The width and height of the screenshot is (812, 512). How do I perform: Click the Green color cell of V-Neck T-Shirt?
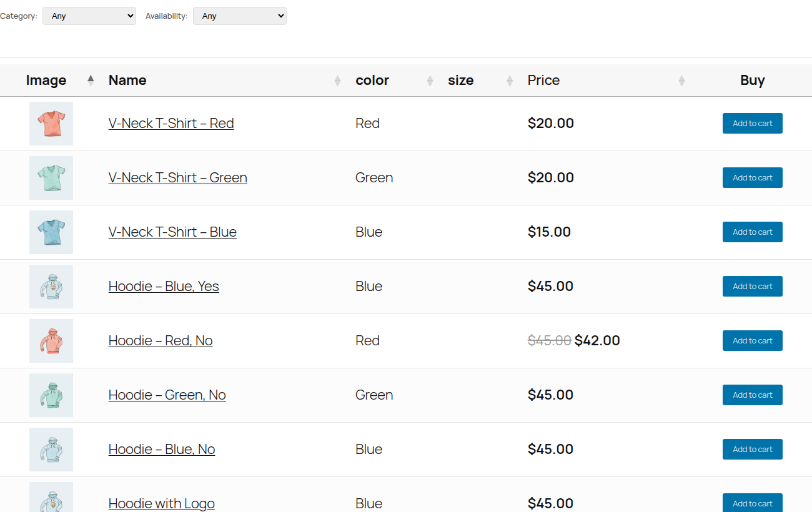pos(374,178)
